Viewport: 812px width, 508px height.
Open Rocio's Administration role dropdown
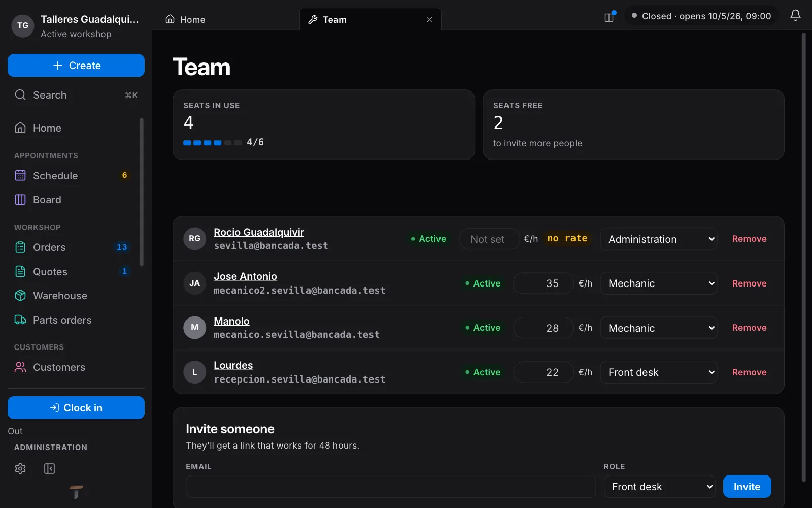[x=659, y=239]
